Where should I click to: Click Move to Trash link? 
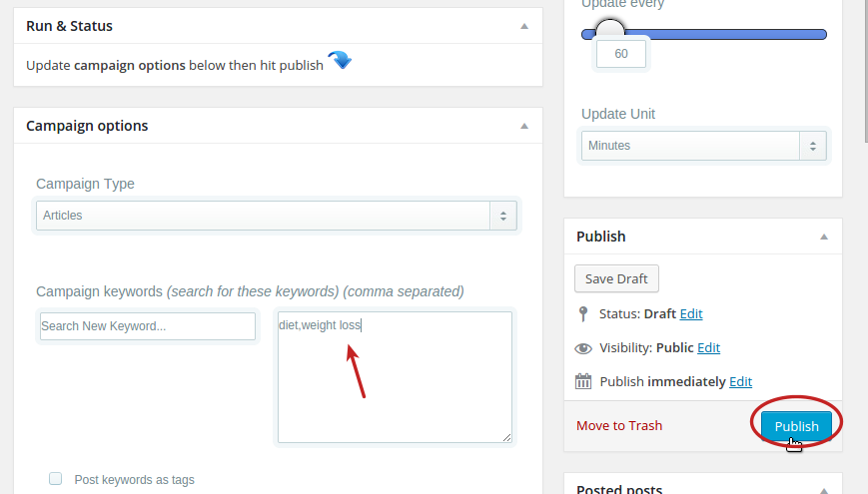619,425
